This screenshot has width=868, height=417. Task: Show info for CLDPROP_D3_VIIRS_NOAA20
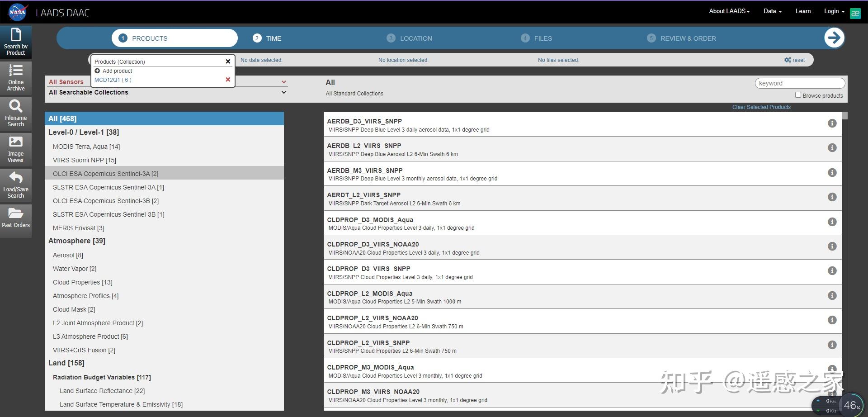(832, 246)
